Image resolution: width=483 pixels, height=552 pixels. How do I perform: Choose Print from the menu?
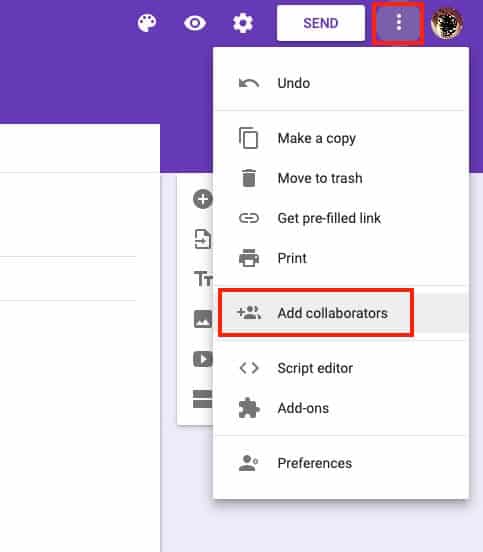(x=341, y=258)
